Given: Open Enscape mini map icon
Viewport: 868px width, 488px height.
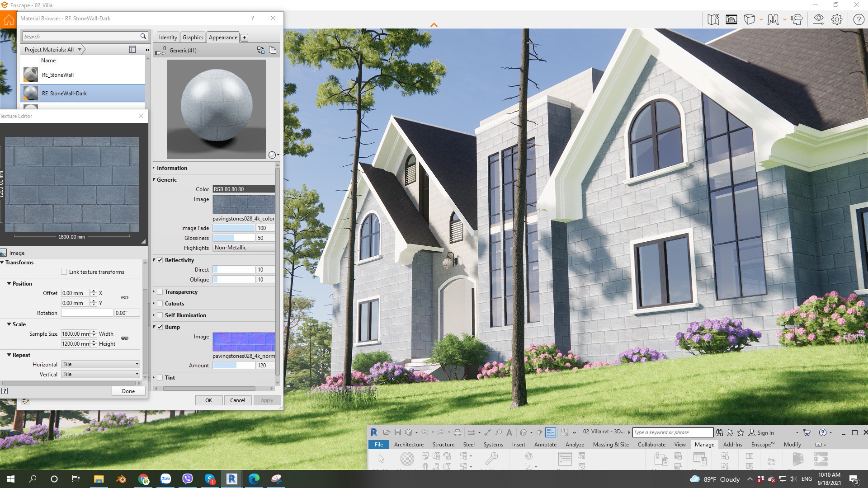Looking at the screenshot, I should [713, 19].
